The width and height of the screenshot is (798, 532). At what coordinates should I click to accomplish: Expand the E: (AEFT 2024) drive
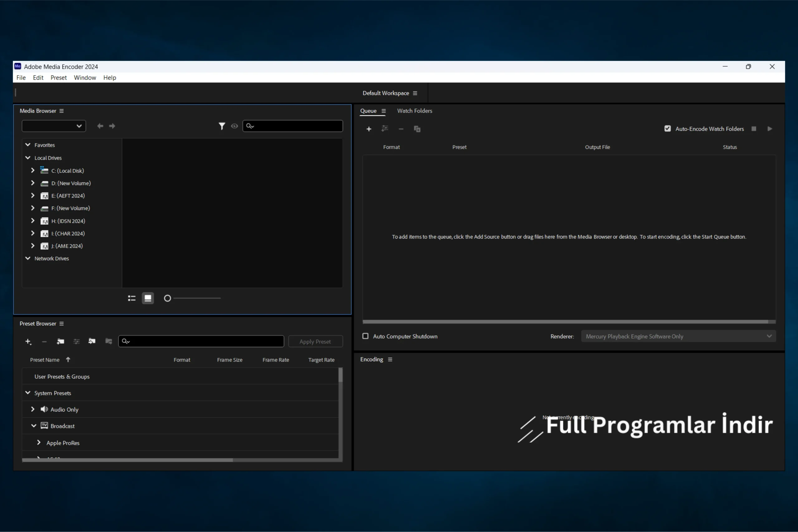pos(32,195)
